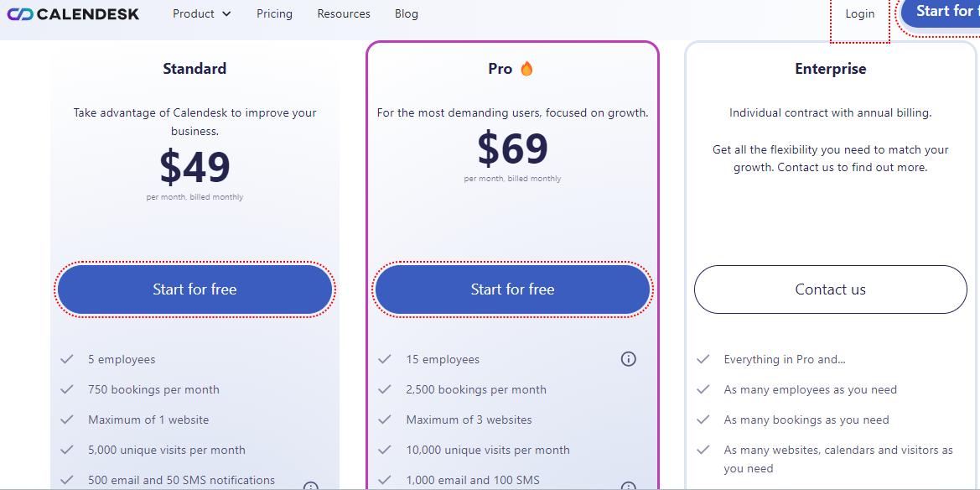Click the $69 Pro price text
The width and height of the screenshot is (980, 490).
pos(512,149)
